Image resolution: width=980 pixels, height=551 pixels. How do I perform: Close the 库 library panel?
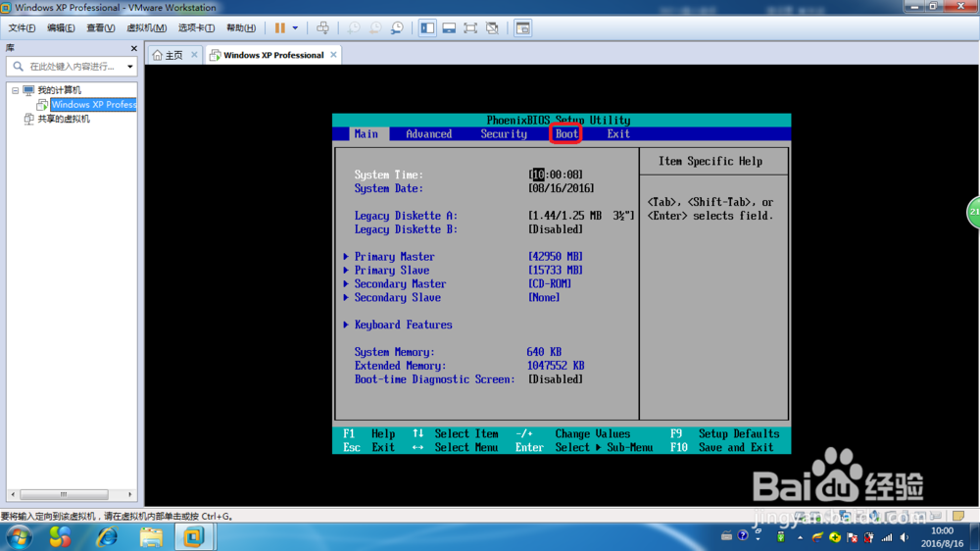pyautogui.click(x=133, y=48)
